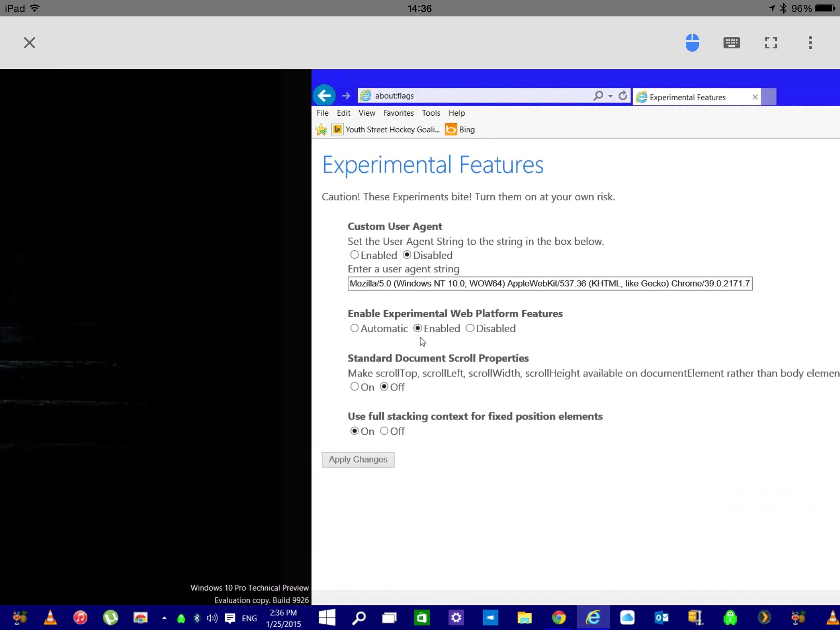
Task: Open the Favorites menu
Action: [x=398, y=113]
